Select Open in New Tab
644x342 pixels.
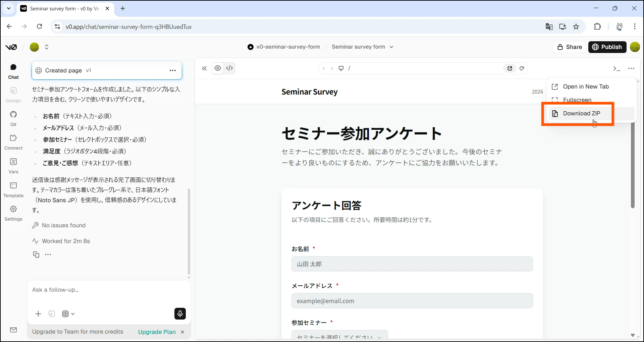(x=592, y=87)
